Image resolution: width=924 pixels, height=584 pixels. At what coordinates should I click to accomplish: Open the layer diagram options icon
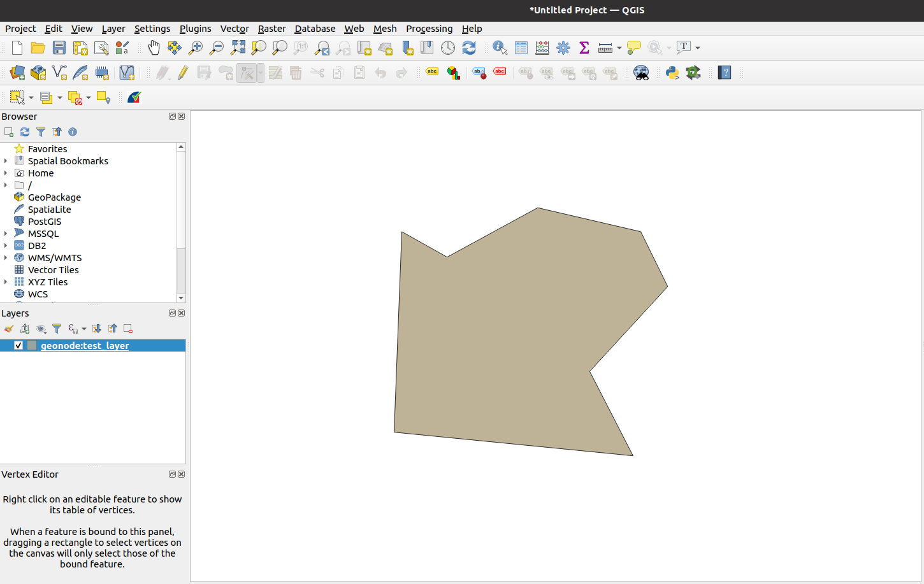[453, 73]
